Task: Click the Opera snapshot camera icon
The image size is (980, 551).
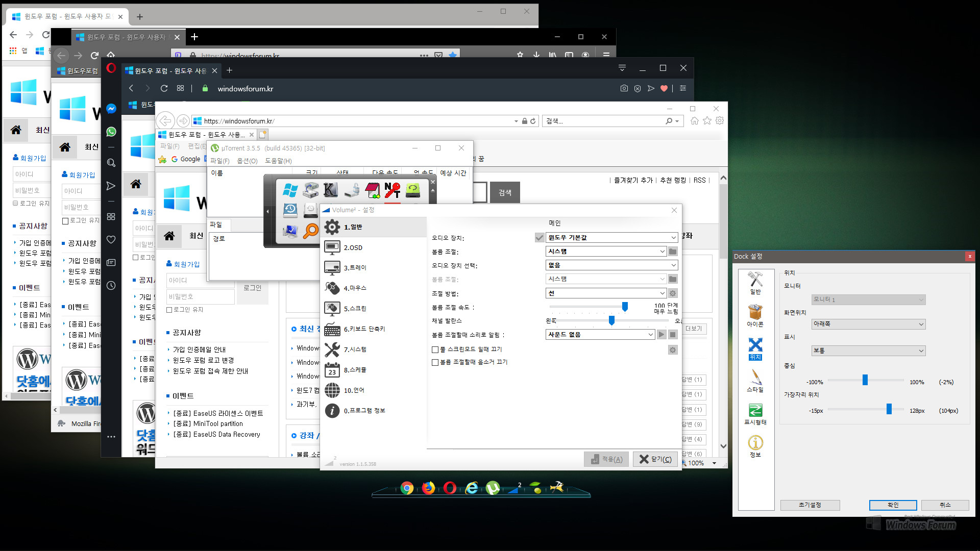Action: click(x=624, y=88)
